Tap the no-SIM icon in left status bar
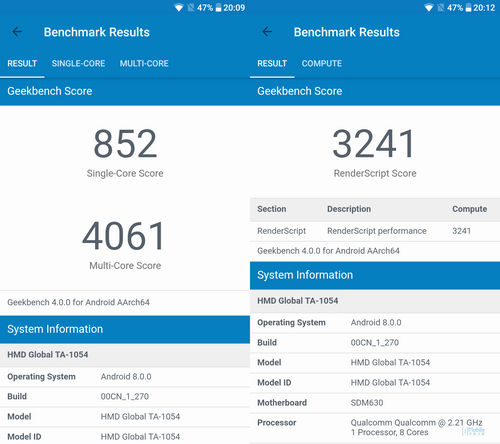Screen dimensions: 500x444 click(x=191, y=8)
